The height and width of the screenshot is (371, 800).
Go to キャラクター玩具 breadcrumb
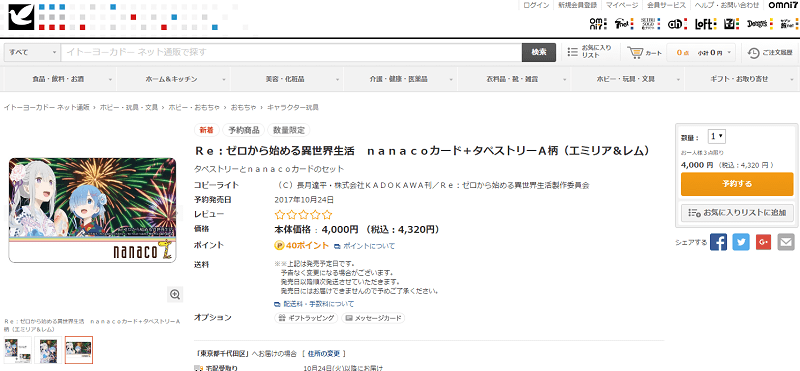pyautogui.click(x=293, y=107)
